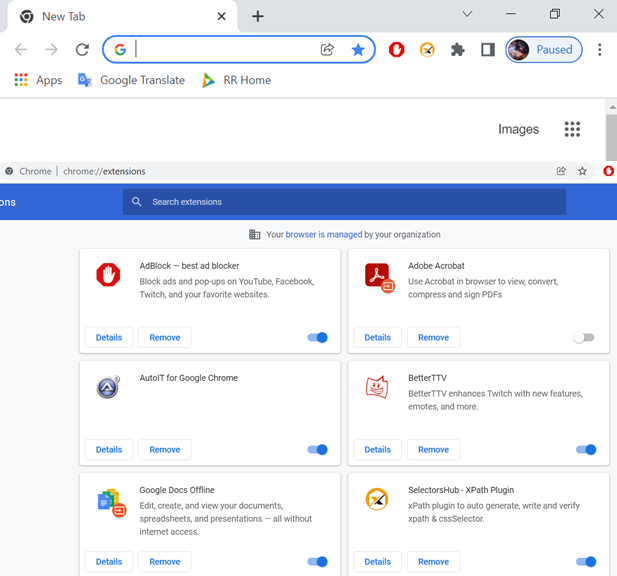This screenshot has width=617, height=576.
Task: Open the SelectorsHub extension icon in the toolbar
Action: (x=427, y=50)
